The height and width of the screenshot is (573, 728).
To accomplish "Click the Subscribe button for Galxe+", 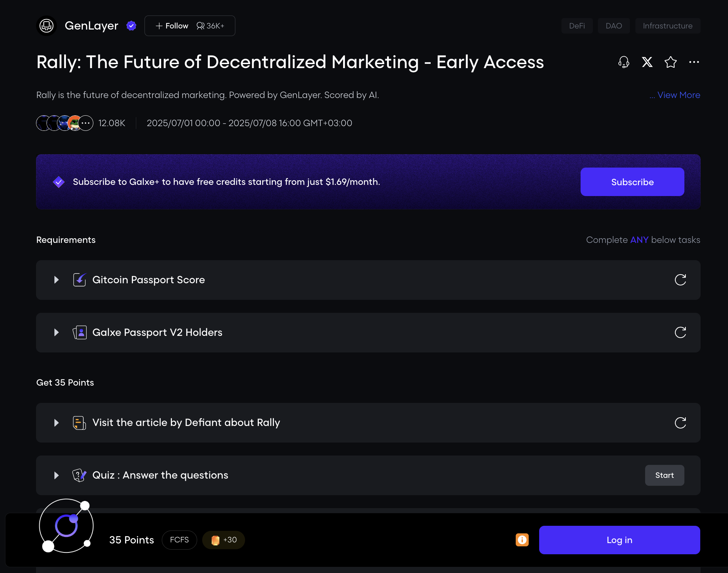I will coord(632,182).
